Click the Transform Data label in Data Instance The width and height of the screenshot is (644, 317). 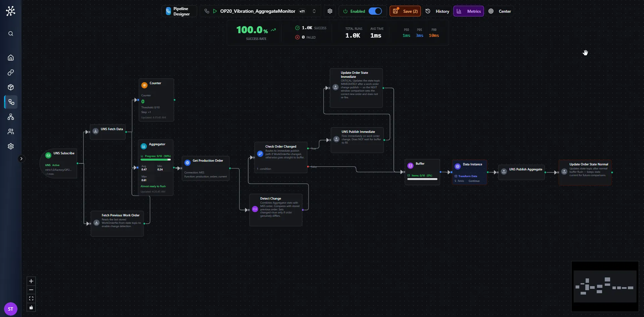[x=468, y=176]
